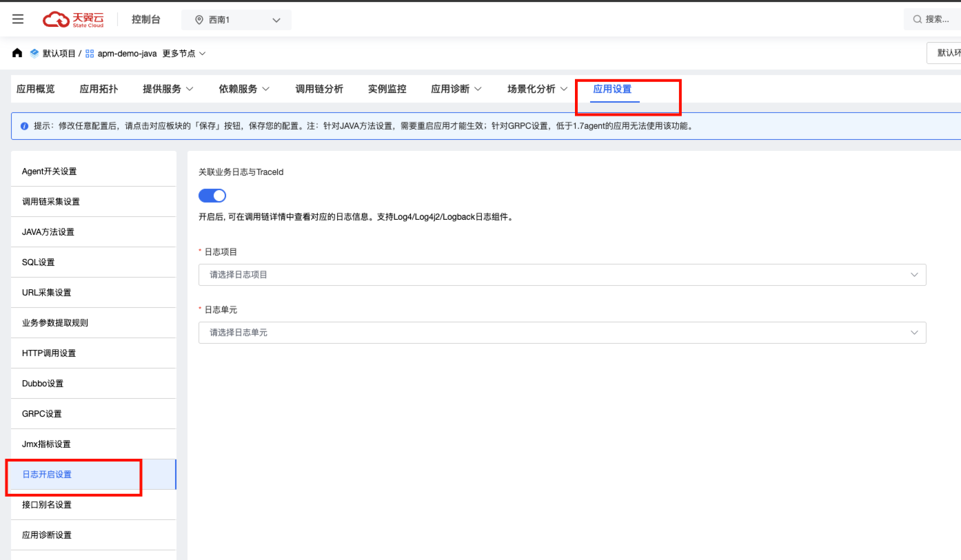Open the hamburger navigation menu
Screen dimensions: 961x560
coord(18,19)
